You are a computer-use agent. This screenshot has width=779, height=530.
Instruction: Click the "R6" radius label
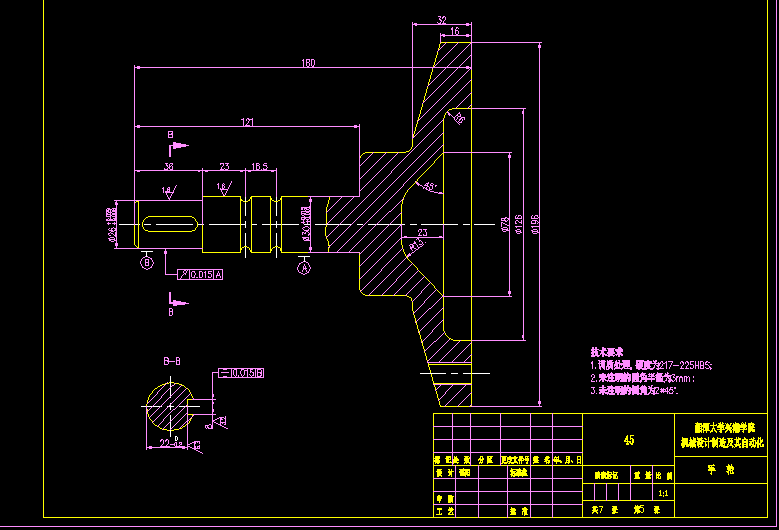click(x=460, y=118)
